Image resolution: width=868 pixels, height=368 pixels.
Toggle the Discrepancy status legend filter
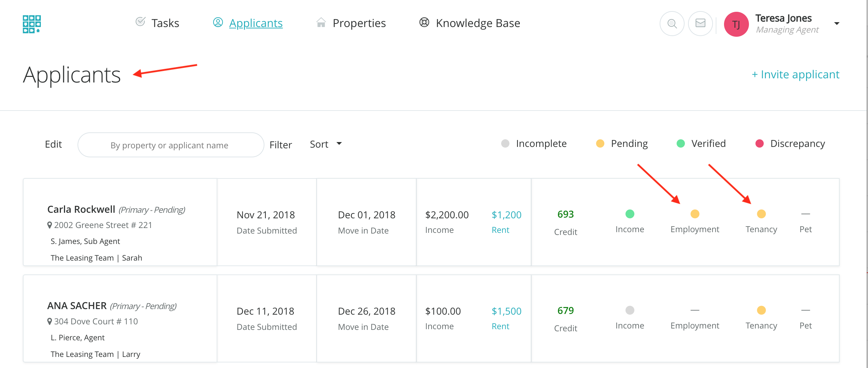tap(790, 143)
